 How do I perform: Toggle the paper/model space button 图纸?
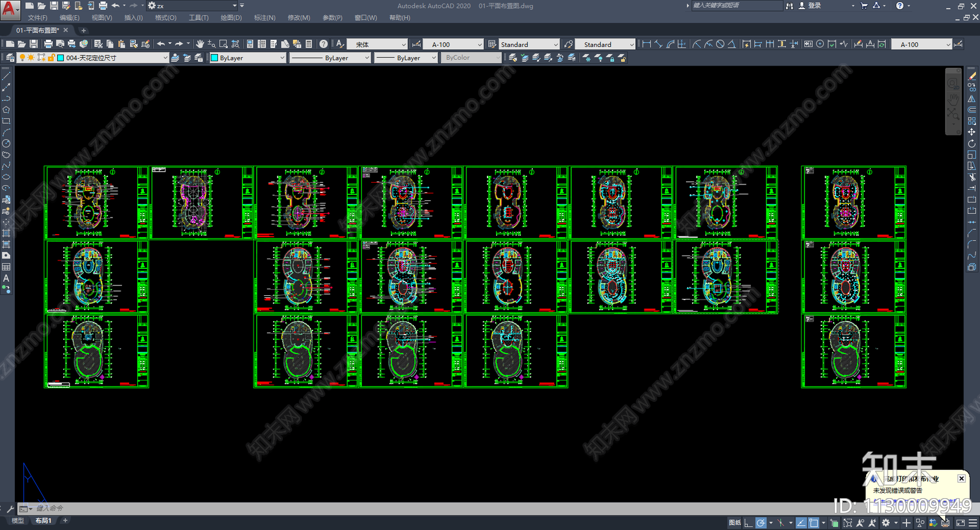(735, 523)
